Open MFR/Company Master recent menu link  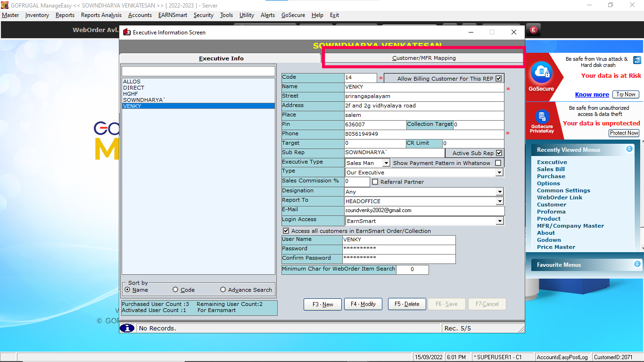[570, 226]
